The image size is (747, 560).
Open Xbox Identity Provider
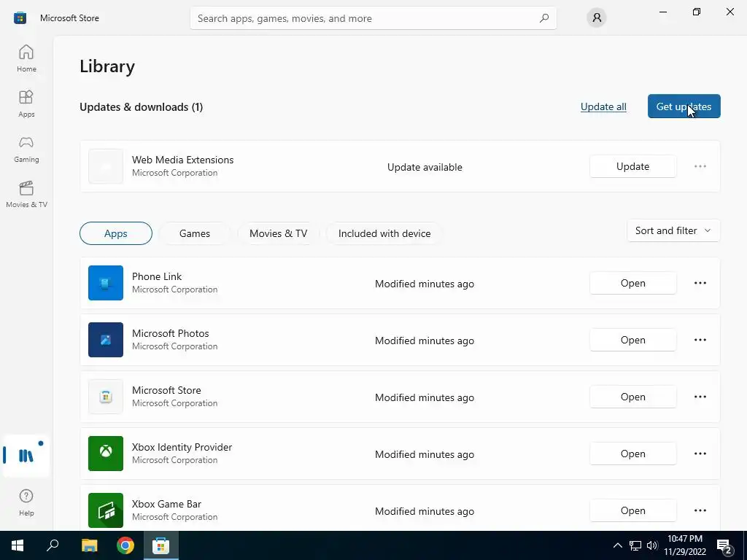pyautogui.click(x=632, y=454)
